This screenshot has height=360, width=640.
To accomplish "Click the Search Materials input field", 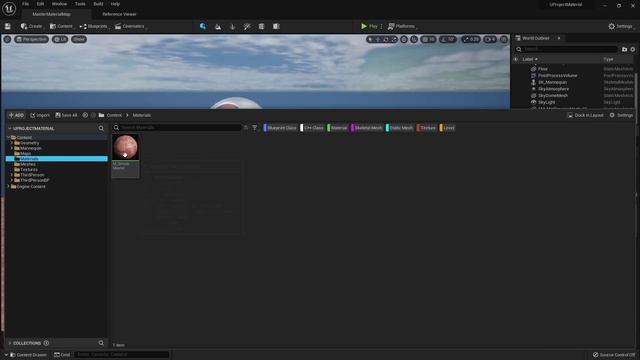I will (177, 128).
